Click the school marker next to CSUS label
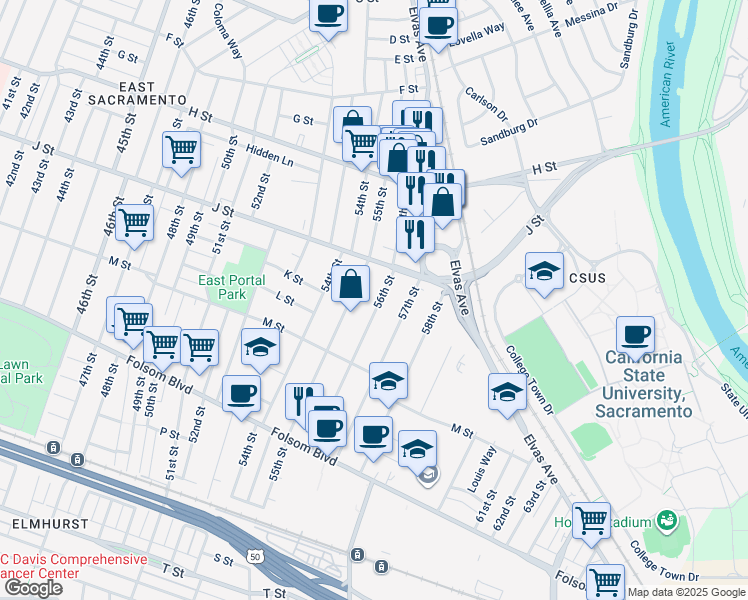The height and width of the screenshot is (600, 748). (544, 272)
